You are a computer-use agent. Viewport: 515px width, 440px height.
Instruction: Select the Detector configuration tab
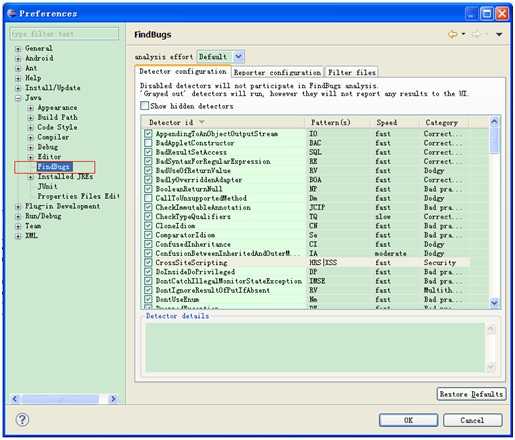[183, 72]
